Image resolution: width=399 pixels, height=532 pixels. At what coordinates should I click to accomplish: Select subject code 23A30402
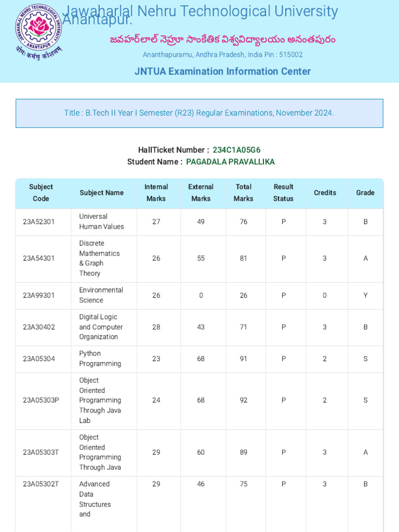(x=38, y=327)
